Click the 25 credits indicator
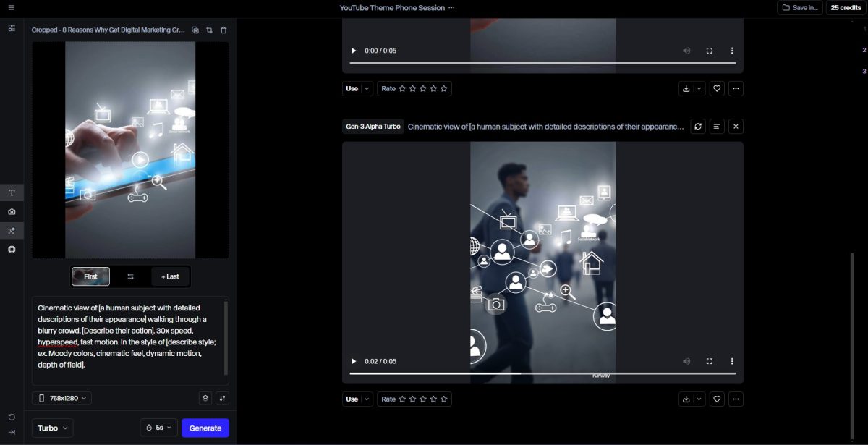 click(x=846, y=7)
